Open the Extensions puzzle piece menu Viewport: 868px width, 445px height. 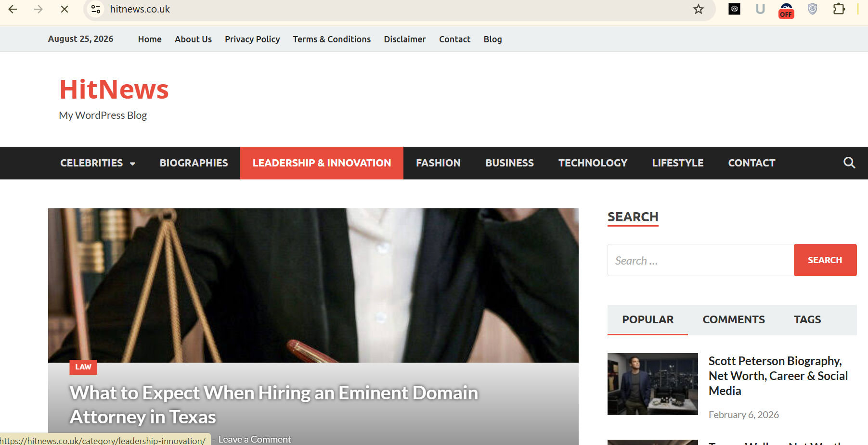[839, 9]
